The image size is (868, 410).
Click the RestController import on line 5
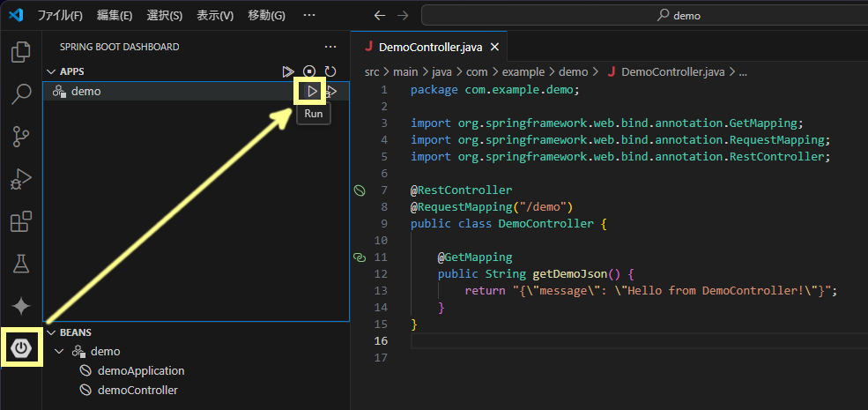click(620, 157)
